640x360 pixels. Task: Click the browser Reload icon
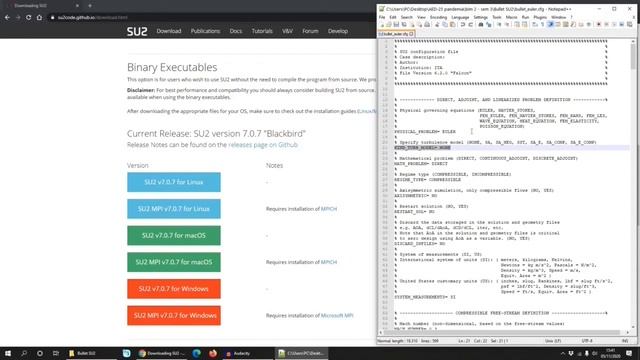click(29, 18)
